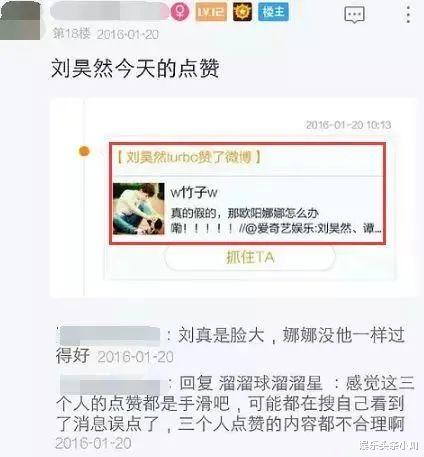Open the w竹子w post thumbnail image

pyautogui.click(x=139, y=209)
